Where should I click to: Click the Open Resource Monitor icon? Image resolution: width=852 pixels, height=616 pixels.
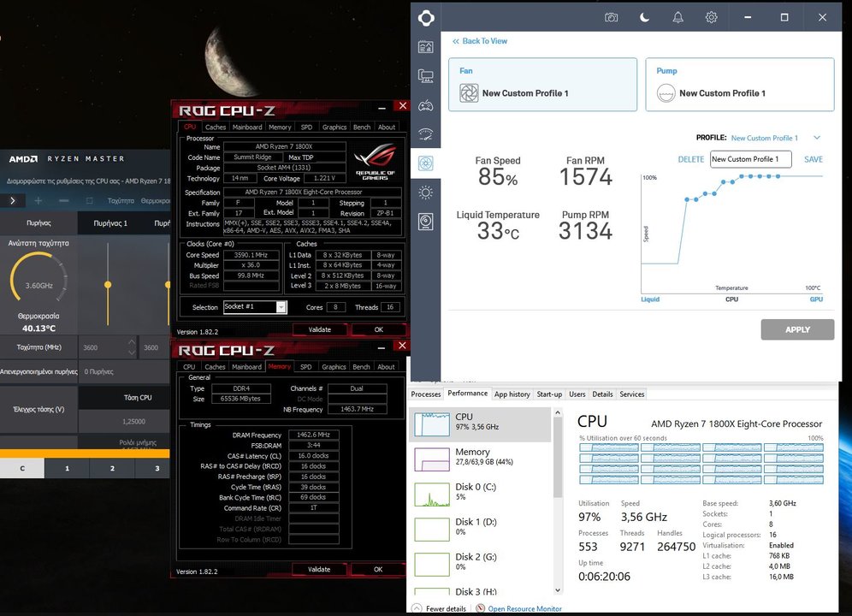point(481,608)
